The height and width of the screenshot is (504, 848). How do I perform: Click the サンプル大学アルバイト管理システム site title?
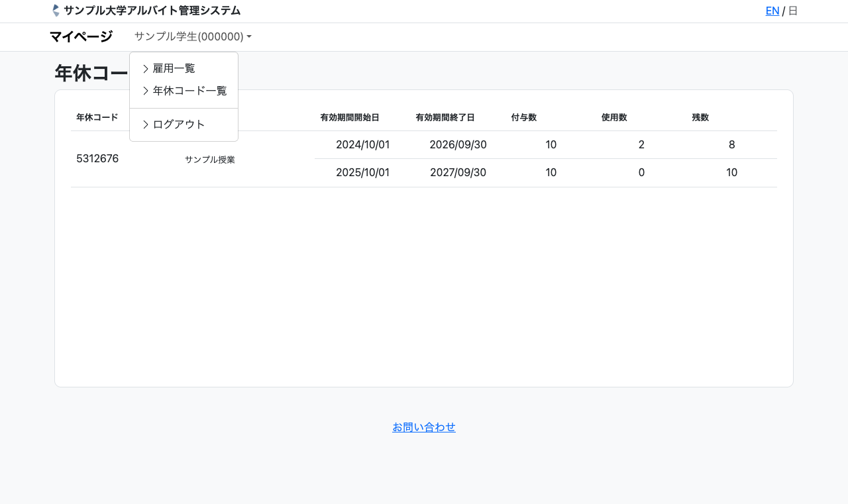click(x=152, y=11)
